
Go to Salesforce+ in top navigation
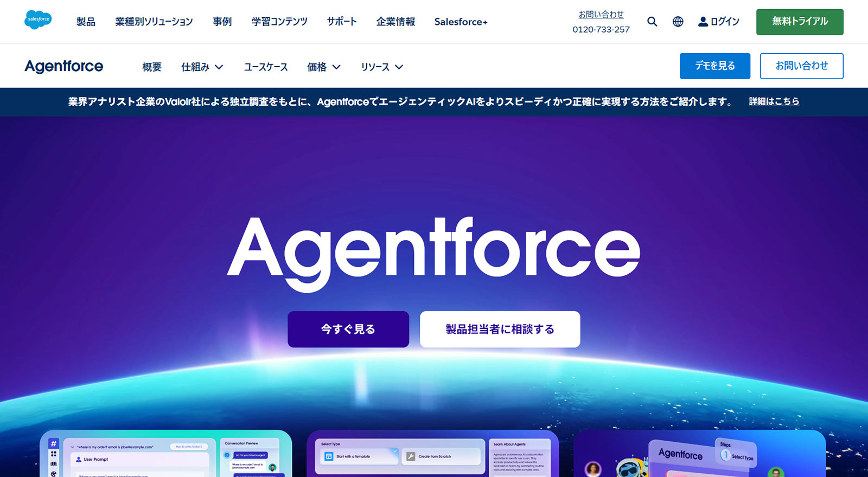(461, 22)
